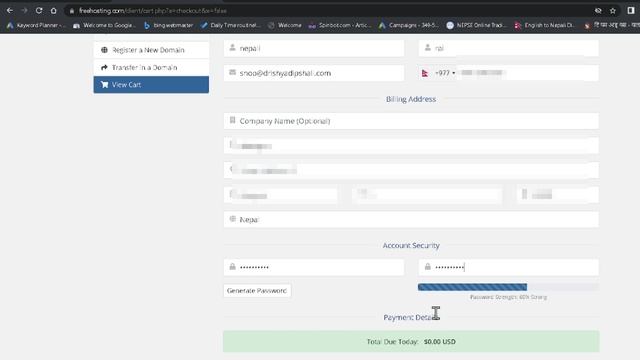Click the password strength progress bar
This screenshot has width=640, height=360.
point(508,287)
